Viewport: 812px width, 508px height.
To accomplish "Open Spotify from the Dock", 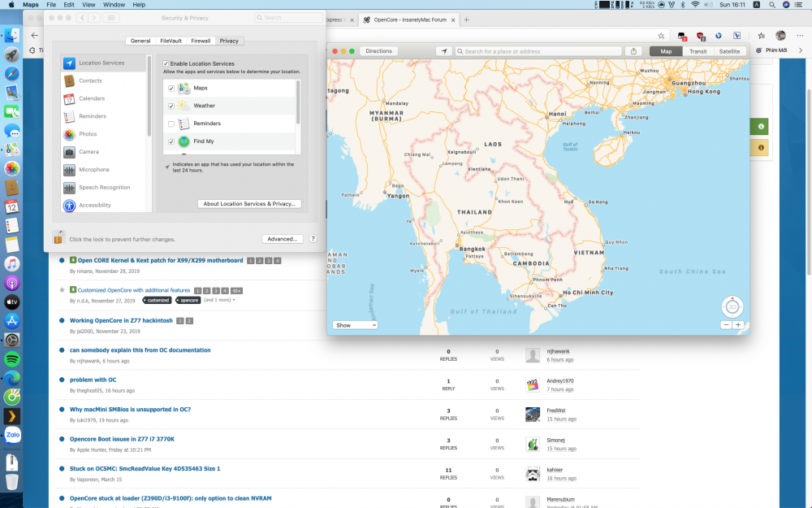I will click(12, 358).
